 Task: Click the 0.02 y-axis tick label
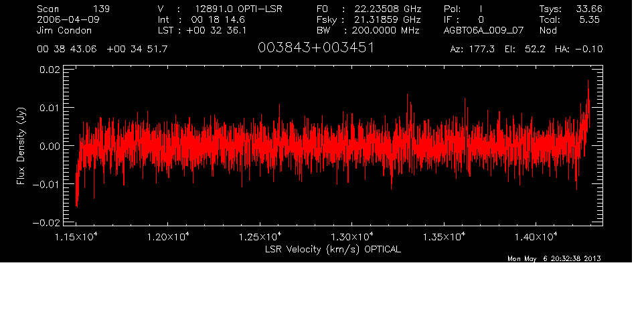(x=50, y=70)
